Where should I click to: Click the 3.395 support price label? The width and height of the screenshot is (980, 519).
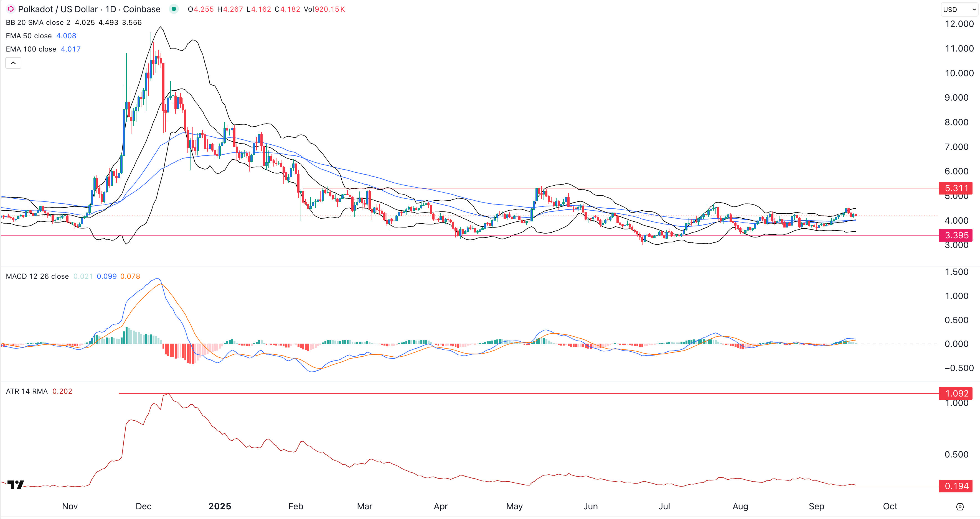[956, 235]
